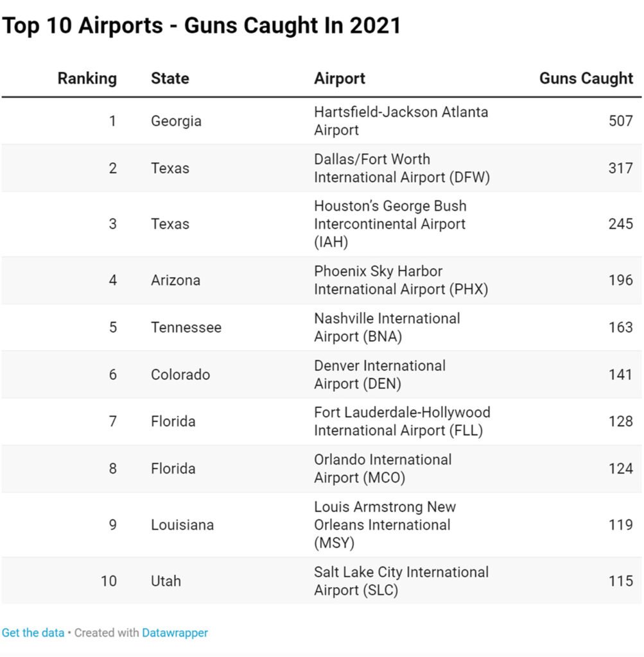Select the Hartsfield-Jackson Atlanta Airport cell
Screen dimensions: 644x657
pyautogui.click(x=401, y=121)
